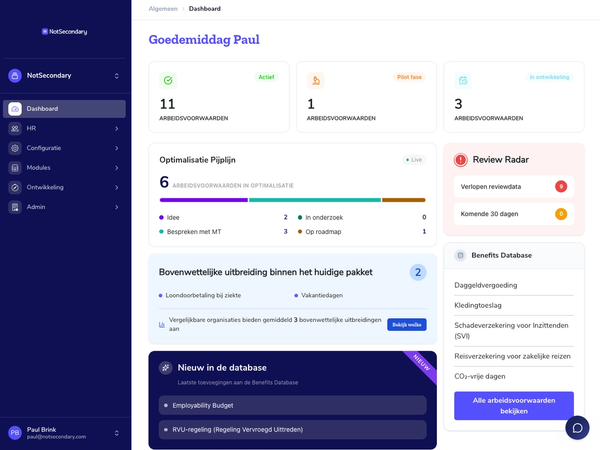Expand the Admin chevron
The image size is (600, 450).
(x=117, y=207)
